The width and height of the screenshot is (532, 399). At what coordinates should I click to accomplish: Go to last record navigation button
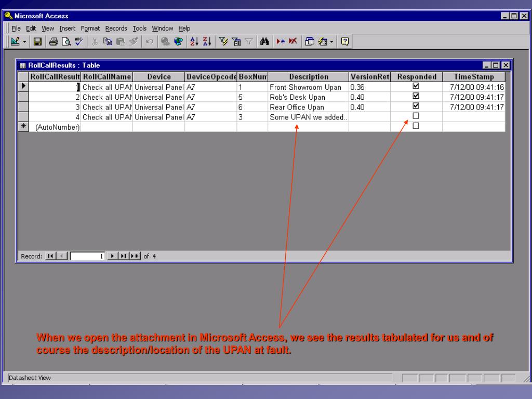tap(123, 256)
